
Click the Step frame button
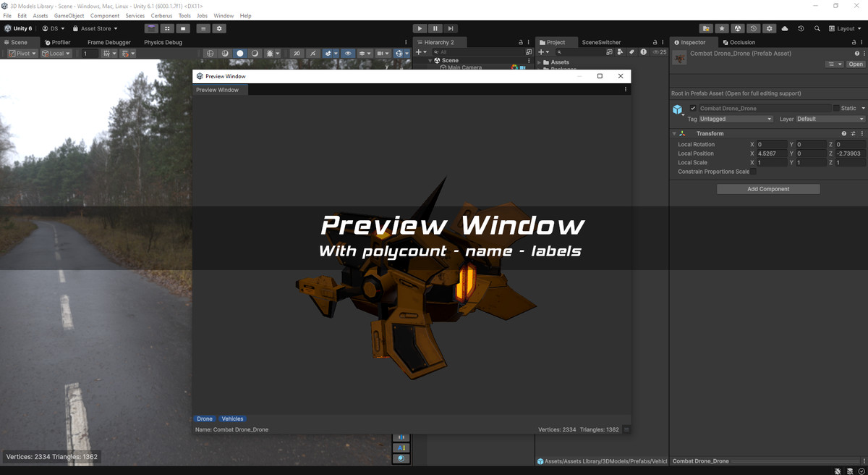(451, 28)
